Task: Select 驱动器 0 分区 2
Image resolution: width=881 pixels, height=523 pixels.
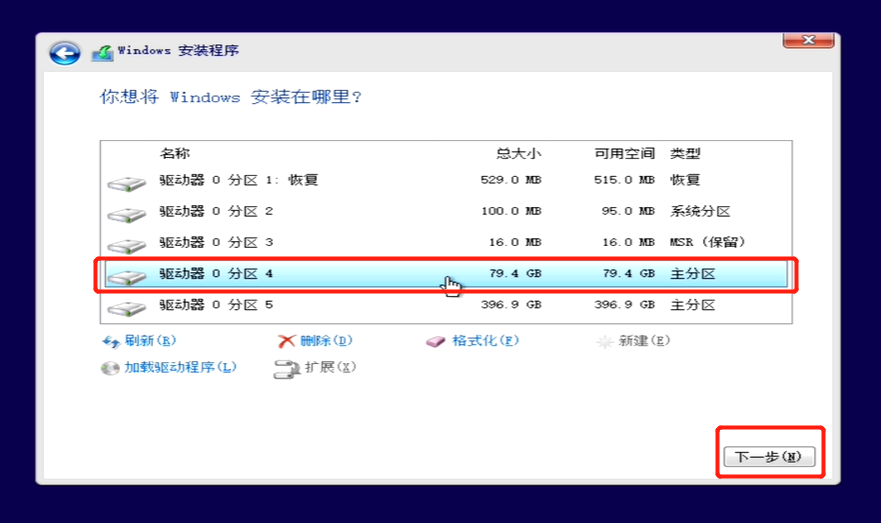Action: tap(446, 211)
